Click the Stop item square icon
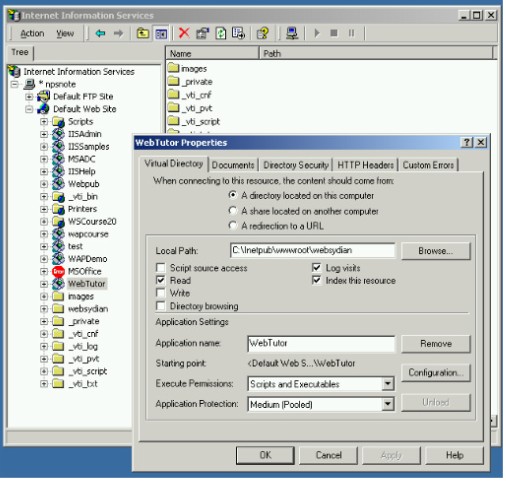506x481 pixels. [334, 33]
